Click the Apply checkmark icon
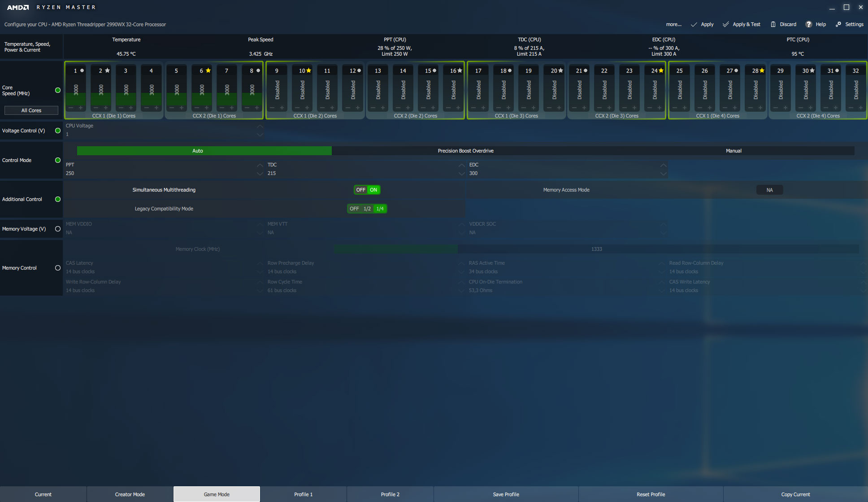The width and height of the screenshot is (868, 502). (694, 25)
